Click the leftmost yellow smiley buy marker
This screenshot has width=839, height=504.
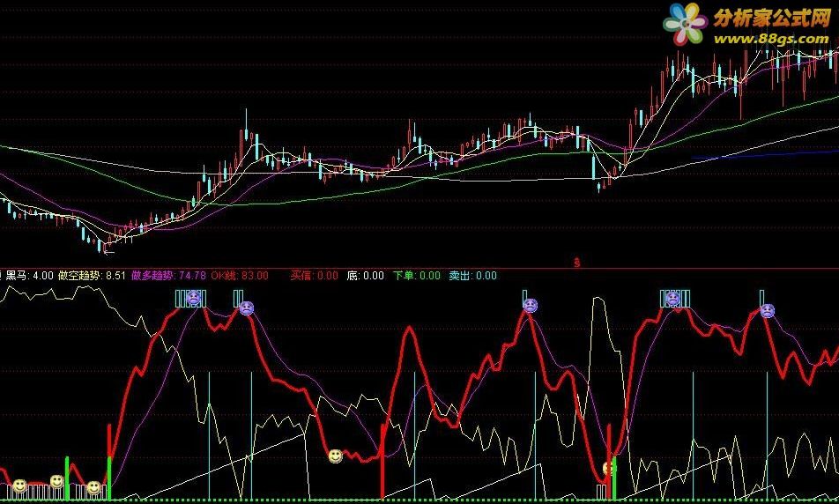(x=19, y=485)
